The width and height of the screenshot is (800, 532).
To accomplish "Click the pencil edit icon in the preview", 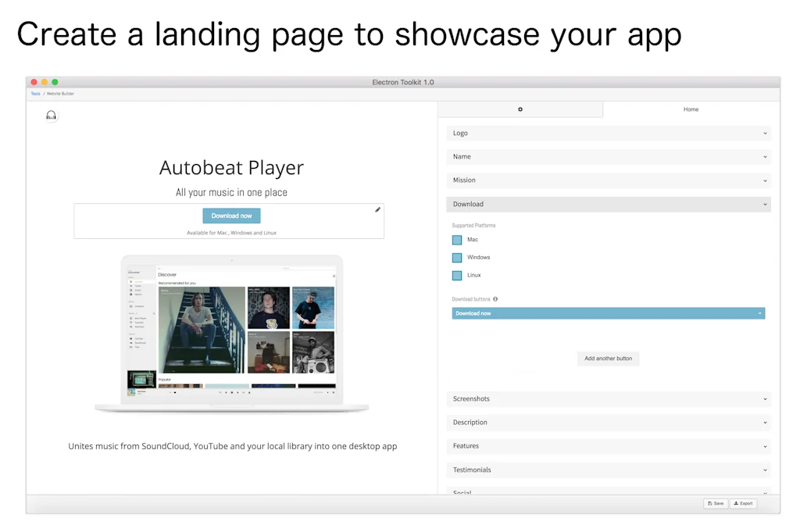I will (377, 209).
